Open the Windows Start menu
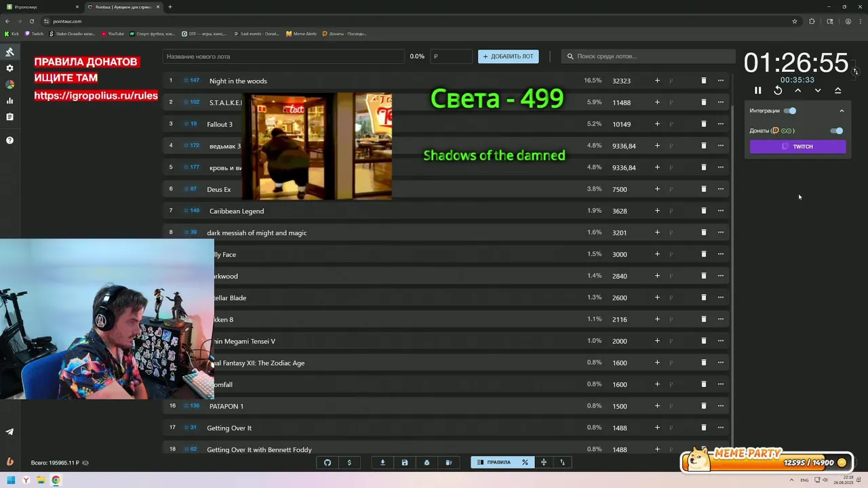This screenshot has height=488, width=868. pos(11,481)
